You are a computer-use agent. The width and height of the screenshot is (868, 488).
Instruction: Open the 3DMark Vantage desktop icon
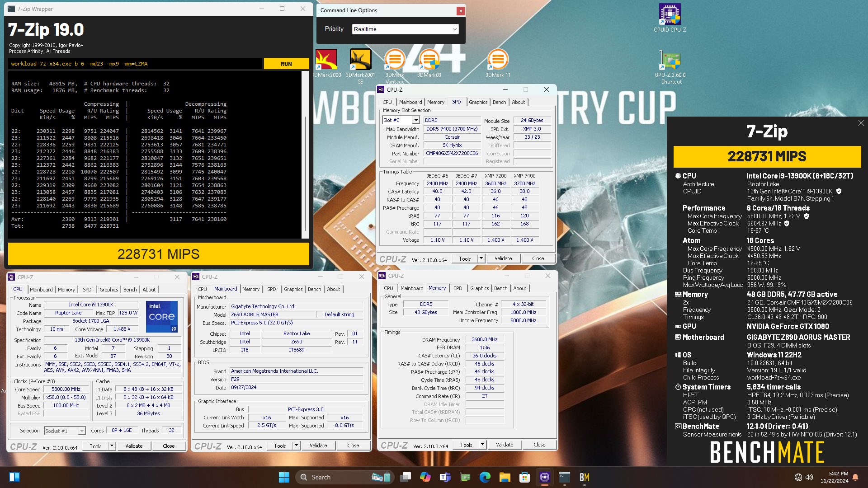pyautogui.click(x=395, y=66)
